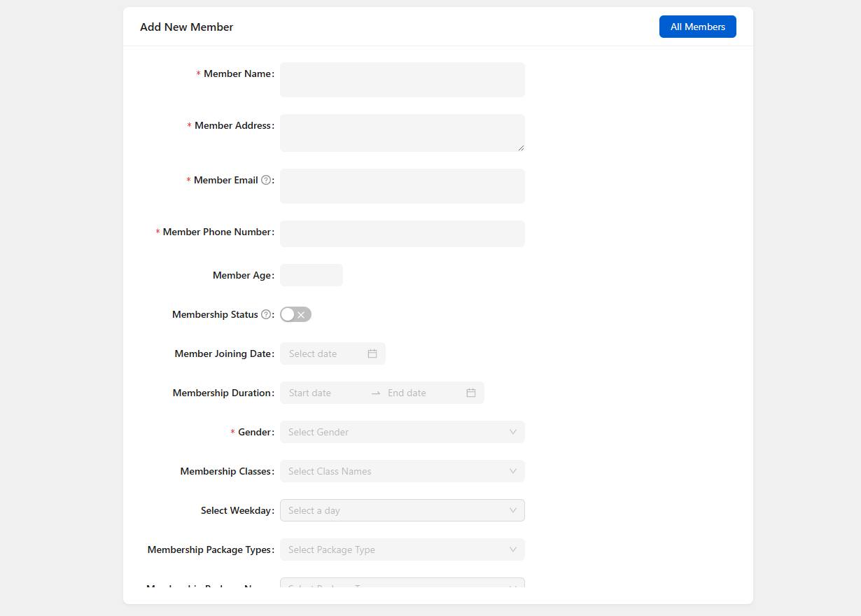Viewport: 861px width, 616px height.
Task: Click the Select Weekday label
Action: pos(236,510)
